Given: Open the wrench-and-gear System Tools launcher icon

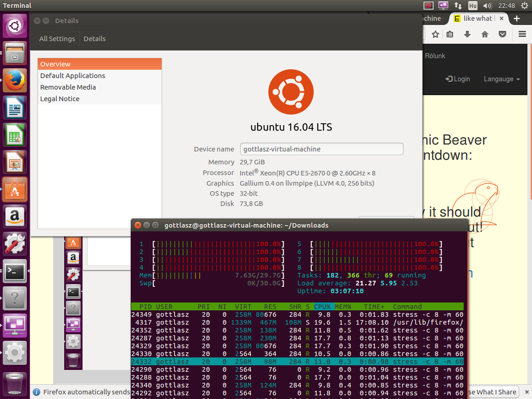Looking at the screenshot, I should click(15, 244).
